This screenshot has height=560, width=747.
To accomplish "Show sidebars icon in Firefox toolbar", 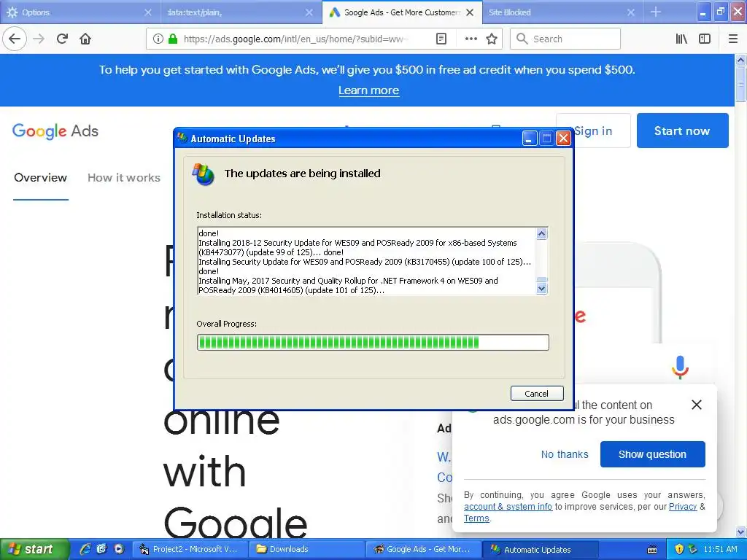I will click(705, 39).
